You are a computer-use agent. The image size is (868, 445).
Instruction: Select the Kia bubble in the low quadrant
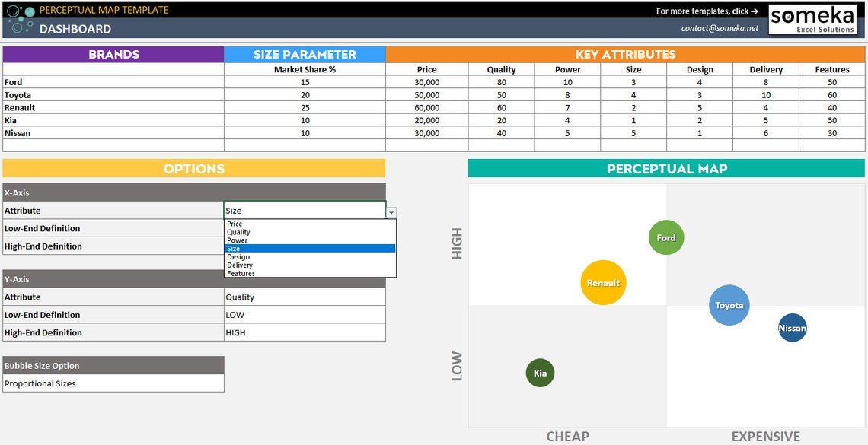[540, 373]
